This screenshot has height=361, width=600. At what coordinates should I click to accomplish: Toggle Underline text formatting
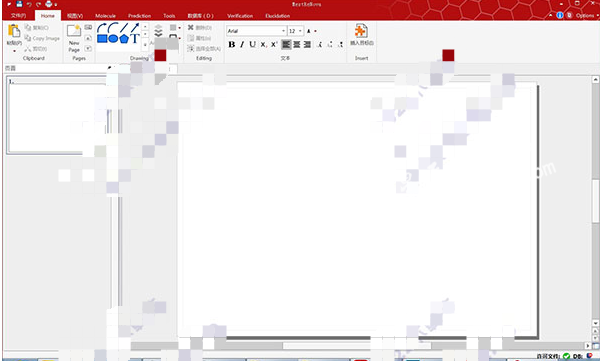click(252, 44)
